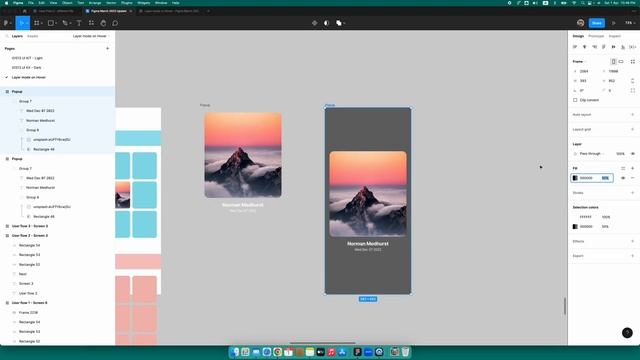The height and width of the screenshot is (360, 640).
Task: Remove the fill with minus button
Action: pyautogui.click(x=633, y=178)
